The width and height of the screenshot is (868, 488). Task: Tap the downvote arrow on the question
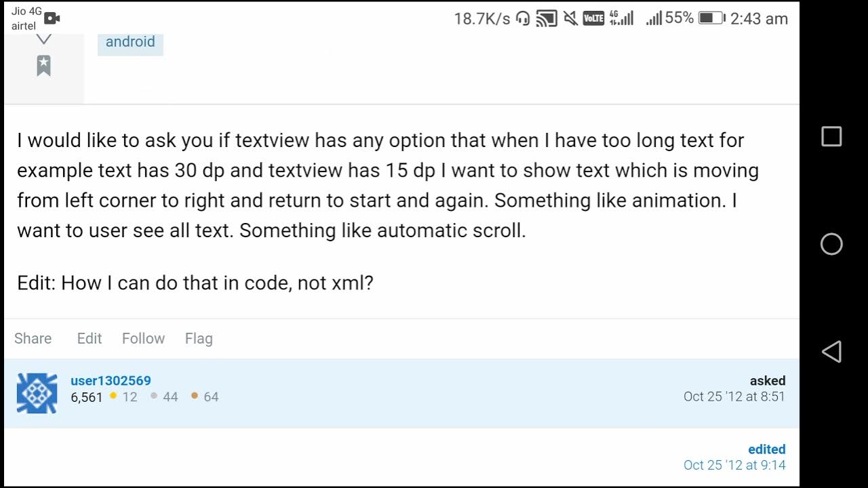click(x=43, y=39)
